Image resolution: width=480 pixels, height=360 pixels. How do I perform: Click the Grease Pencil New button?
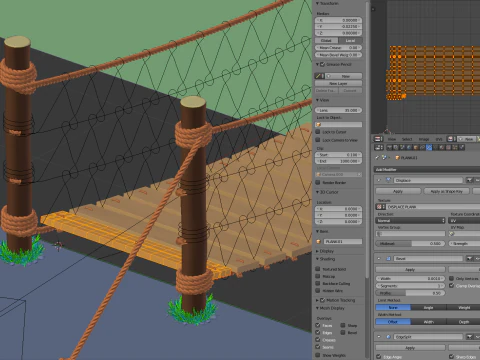click(344, 76)
